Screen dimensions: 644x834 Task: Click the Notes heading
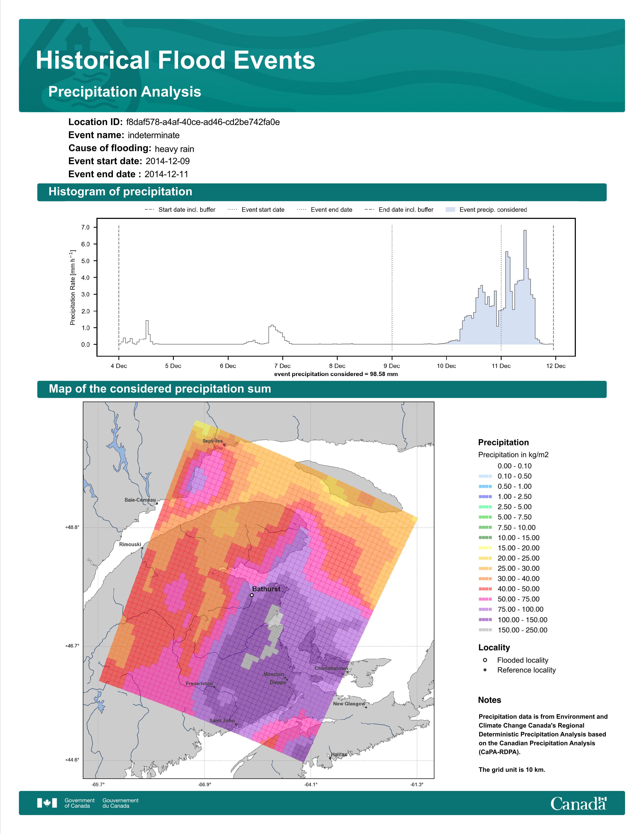(489, 700)
